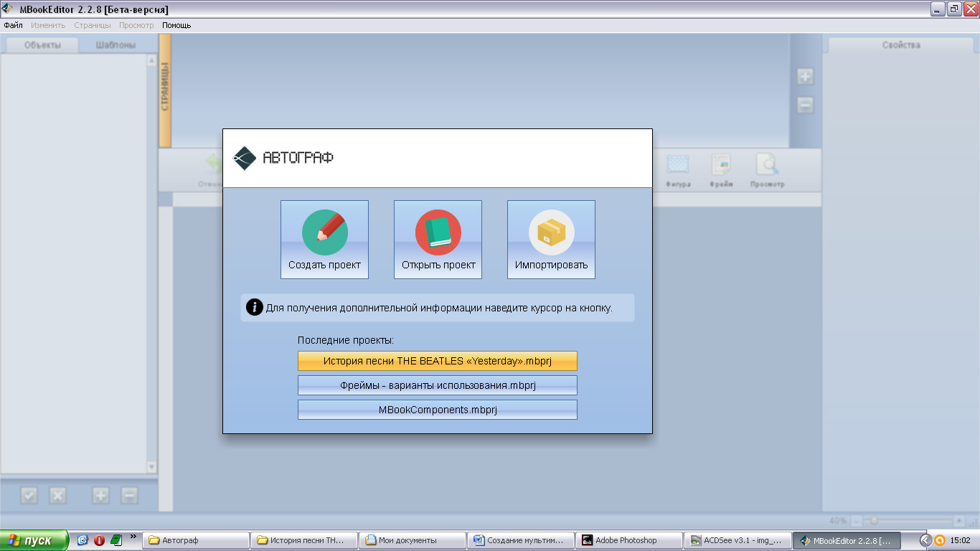
Task: Click the checkmark button under objects panel
Action: coord(29,495)
